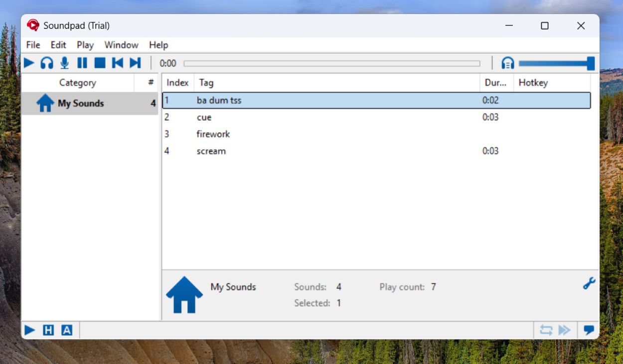Pause playback with the pause icon
The image size is (623, 364).
tap(82, 63)
